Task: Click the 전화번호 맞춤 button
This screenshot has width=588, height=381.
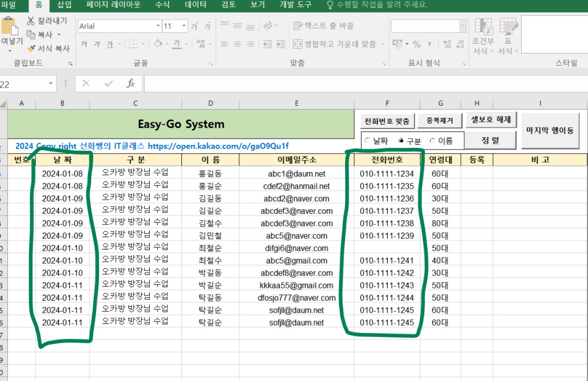Action: pyautogui.click(x=387, y=121)
